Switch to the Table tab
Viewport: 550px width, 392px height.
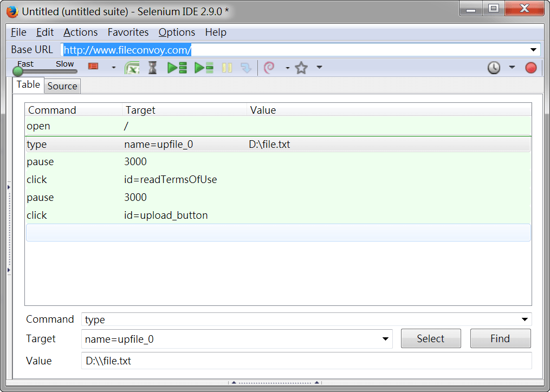(28, 84)
